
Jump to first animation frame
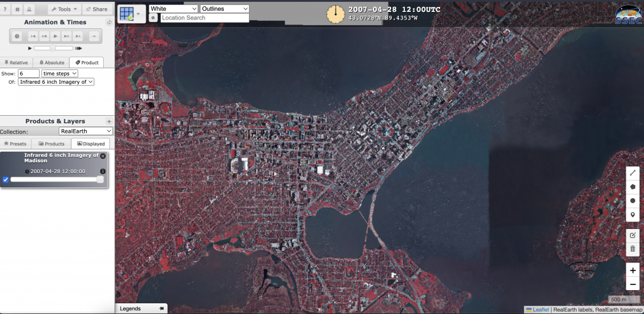pyautogui.click(x=33, y=36)
